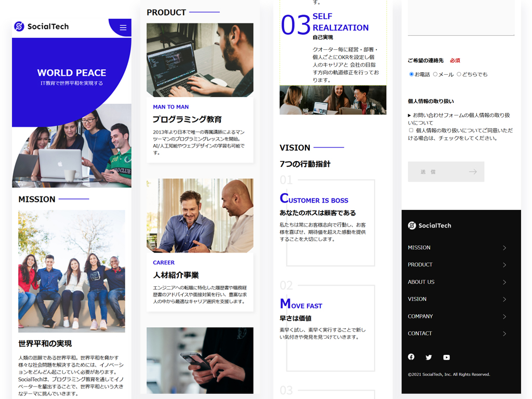Click the programmer-at-laptop photo in PRODUCT
The width and height of the screenshot is (532, 399).
coord(200,60)
